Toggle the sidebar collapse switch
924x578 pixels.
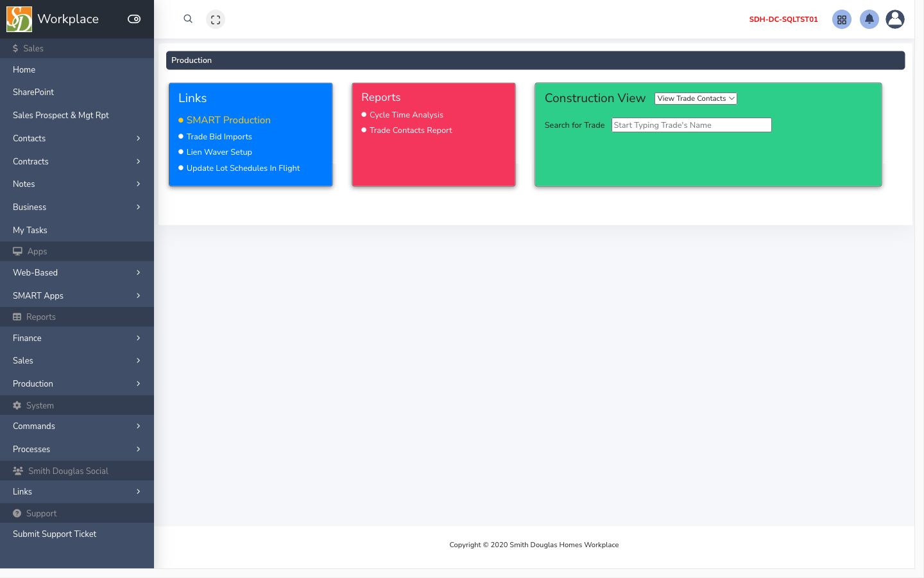coord(134,19)
